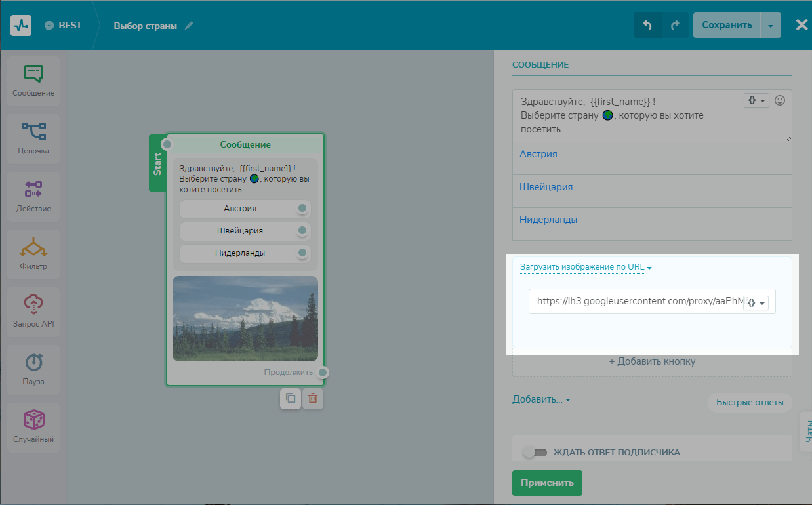This screenshot has height=505, width=812.
Task: Edit the Швейцария button in panel
Action: [x=652, y=191]
